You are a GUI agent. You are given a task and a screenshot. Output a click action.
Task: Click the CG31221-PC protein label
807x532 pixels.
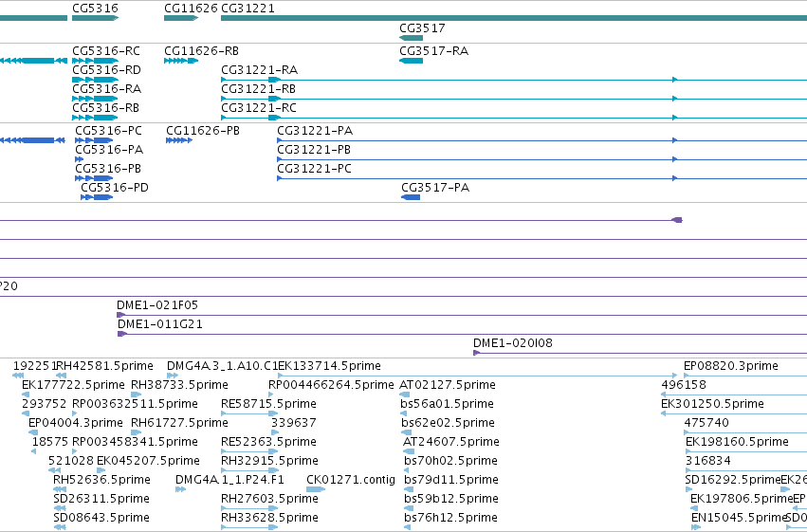tap(315, 169)
